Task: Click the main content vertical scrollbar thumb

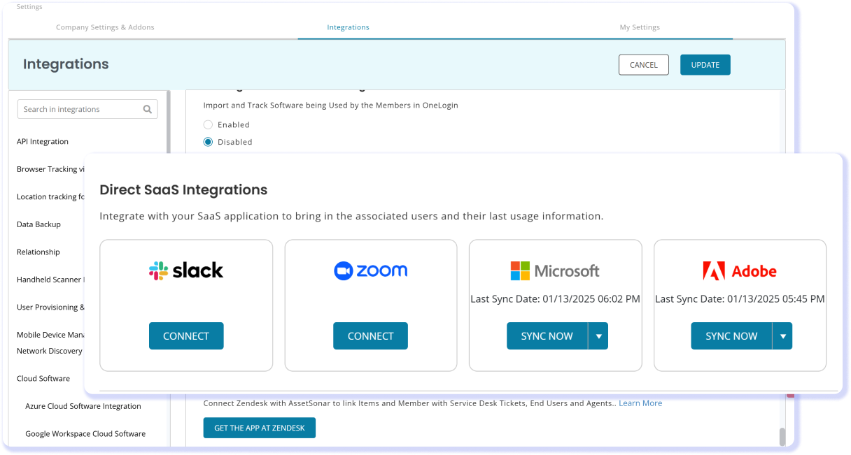Action: pos(782,437)
